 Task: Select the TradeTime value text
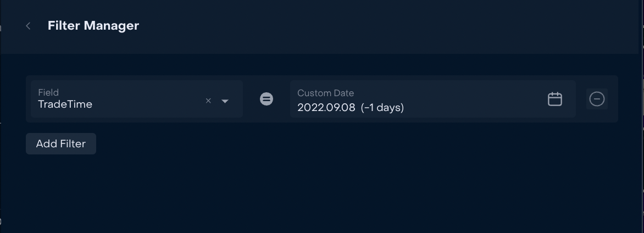tap(65, 104)
